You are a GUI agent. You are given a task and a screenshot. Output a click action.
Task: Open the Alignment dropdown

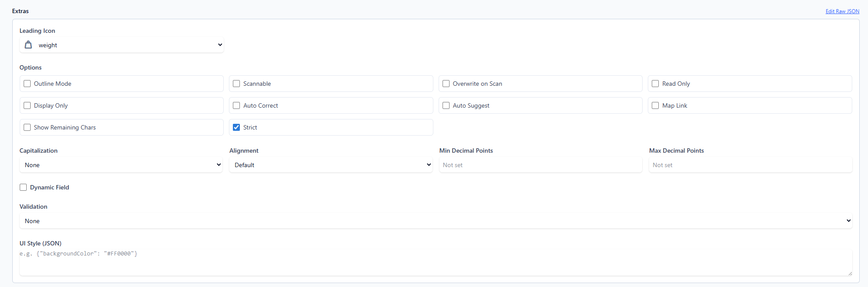coord(331,165)
